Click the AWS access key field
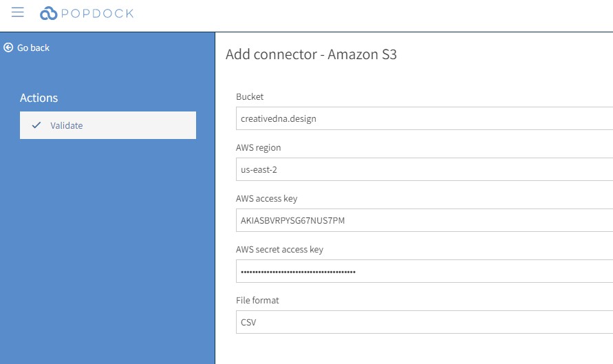 coord(424,220)
